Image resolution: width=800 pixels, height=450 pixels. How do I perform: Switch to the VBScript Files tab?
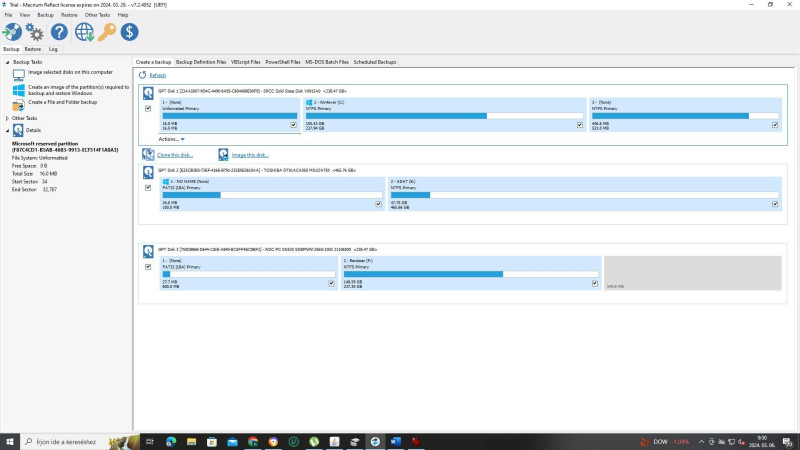245,62
